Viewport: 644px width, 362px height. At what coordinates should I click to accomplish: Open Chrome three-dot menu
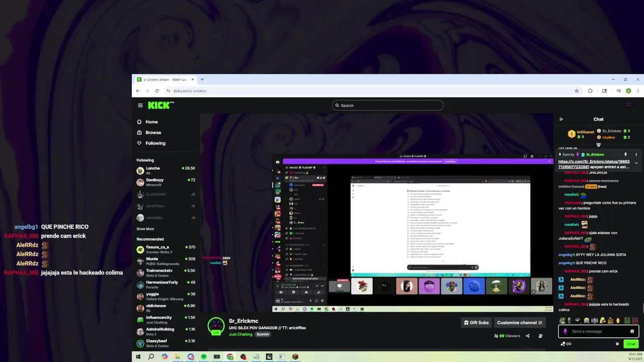(638, 91)
